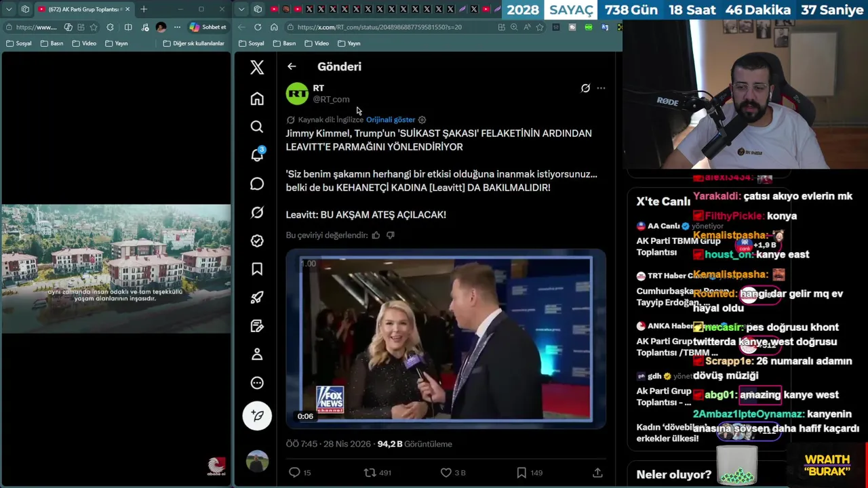Image resolution: width=868 pixels, height=488 pixels.
Task: Expand Sosyal bookmarks folder in right browser
Action: pyautogui.click(x=252, y=43)
